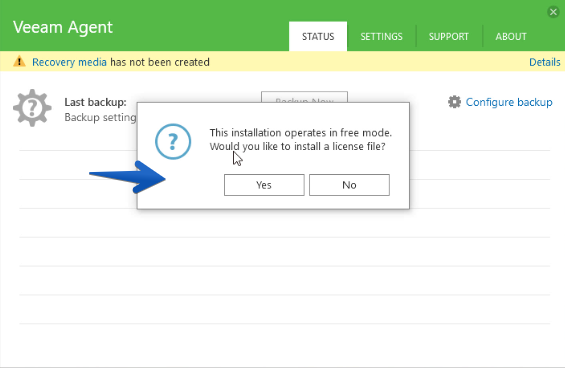
Task: Click the last backup gear question icon
Action: point(32,108)
